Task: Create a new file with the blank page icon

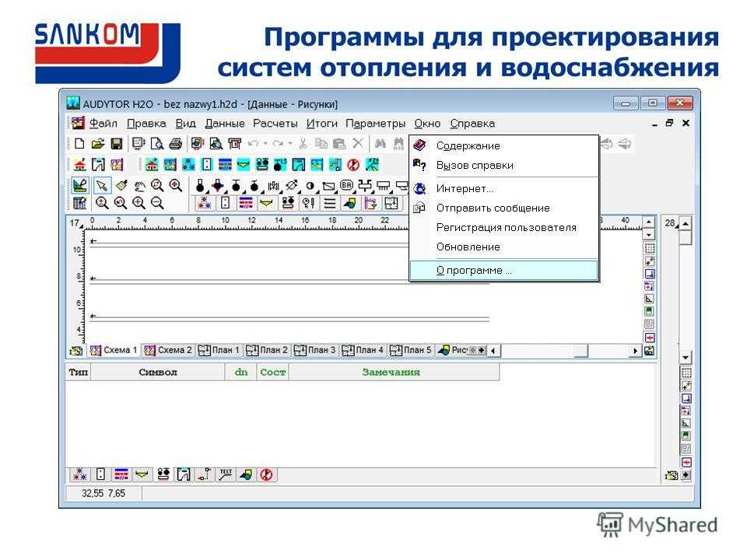Action: click(x=79, y=143)
